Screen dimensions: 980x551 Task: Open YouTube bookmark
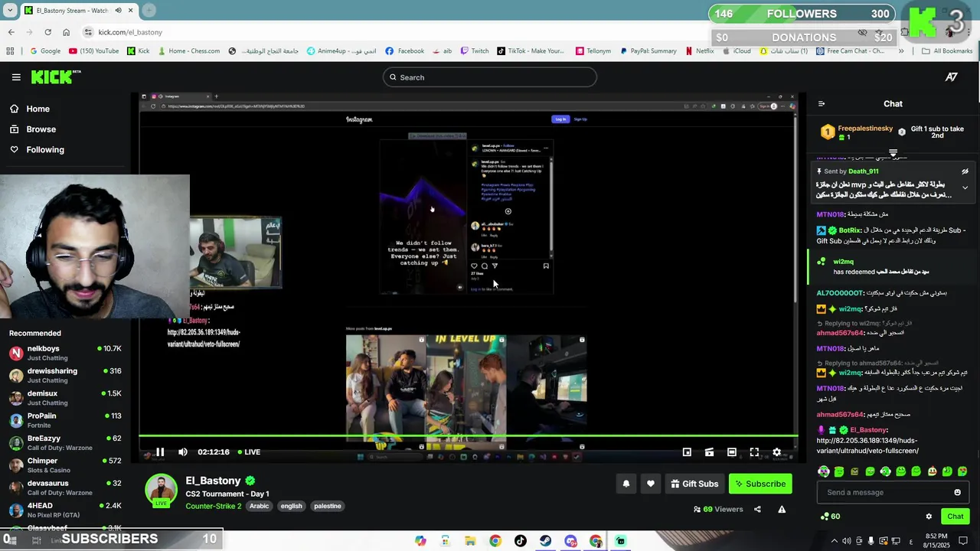pyautogui.click(x=94, y=51)
